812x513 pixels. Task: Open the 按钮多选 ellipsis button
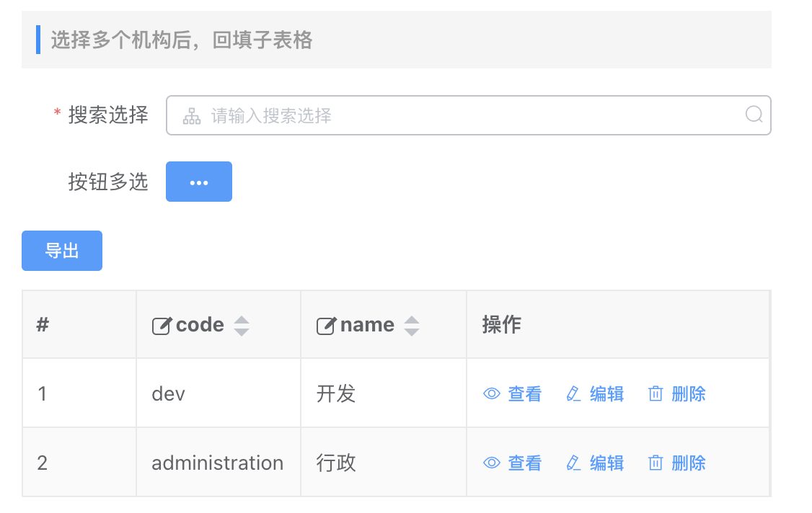[199, 182]
